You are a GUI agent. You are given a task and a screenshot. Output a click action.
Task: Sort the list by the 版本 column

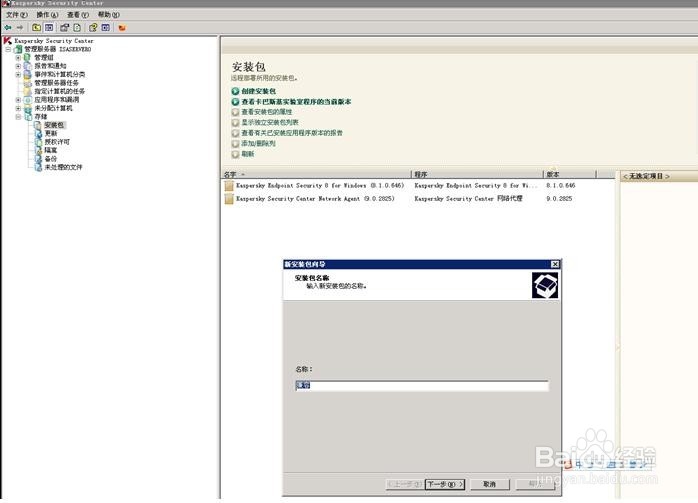[x=569, y=174]
